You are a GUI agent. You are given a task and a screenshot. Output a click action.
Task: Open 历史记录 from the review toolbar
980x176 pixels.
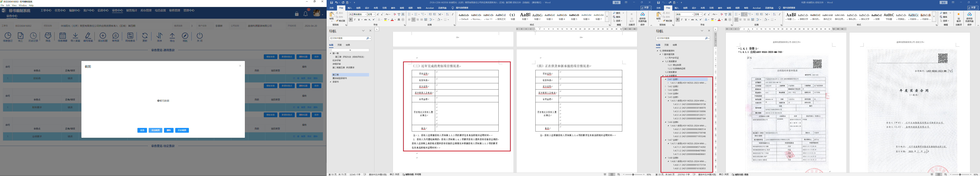34,37
